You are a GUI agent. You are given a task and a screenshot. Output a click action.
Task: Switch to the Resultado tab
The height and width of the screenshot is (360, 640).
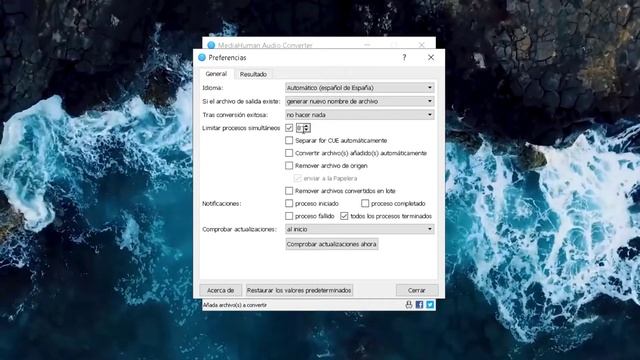(253, 74)
